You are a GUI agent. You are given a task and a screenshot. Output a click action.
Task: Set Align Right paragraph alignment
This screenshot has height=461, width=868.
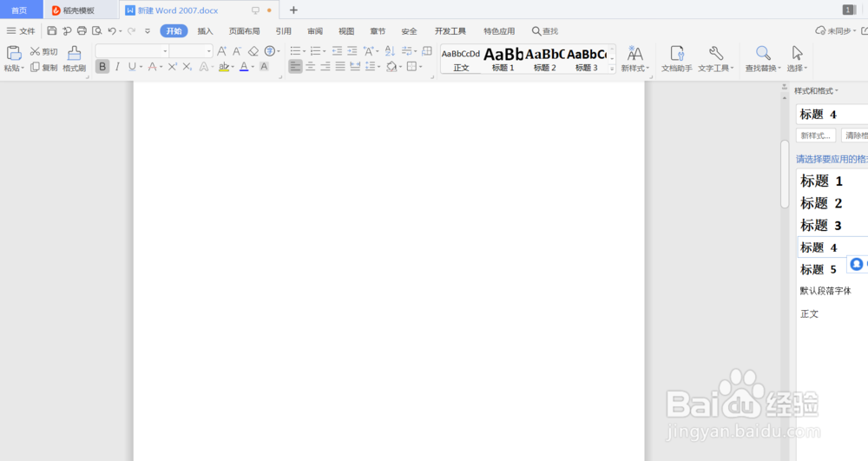325,66
